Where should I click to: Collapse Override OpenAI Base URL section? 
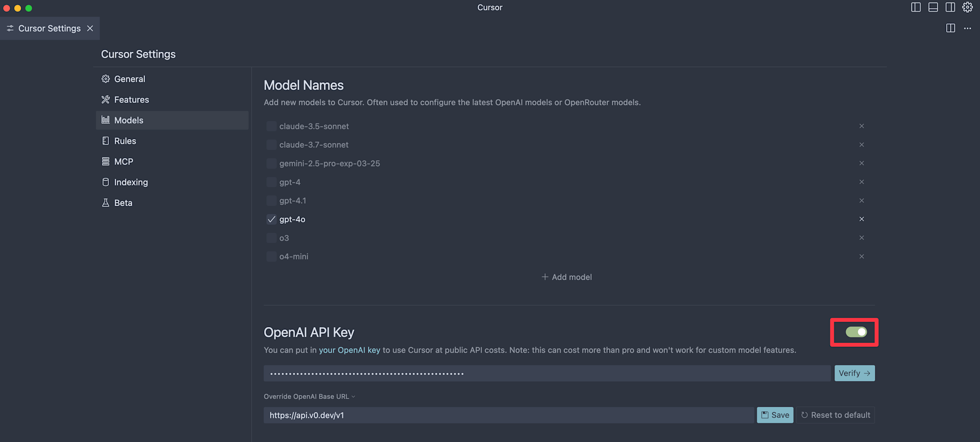(x=309, y=396)
